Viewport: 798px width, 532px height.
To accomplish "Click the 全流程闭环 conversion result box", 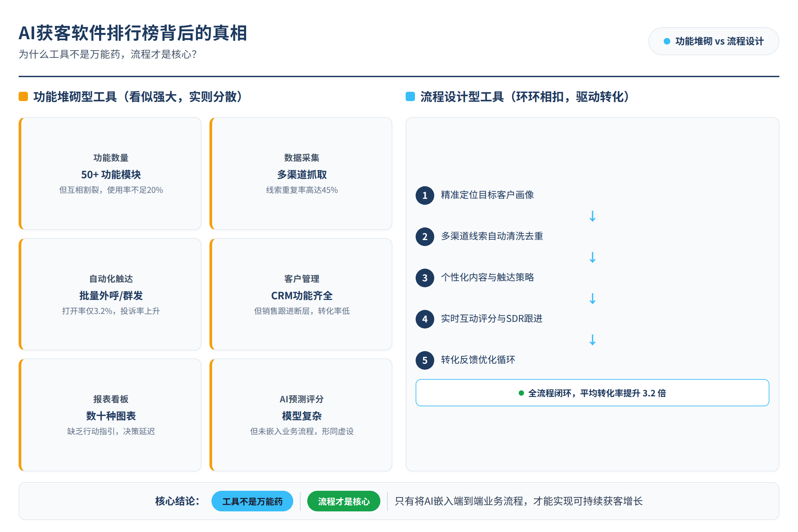I will [592, 393].
